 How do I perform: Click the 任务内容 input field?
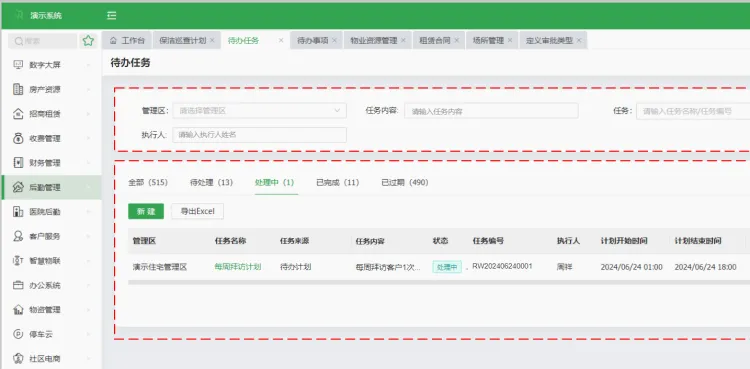click(x=491, y=111)
